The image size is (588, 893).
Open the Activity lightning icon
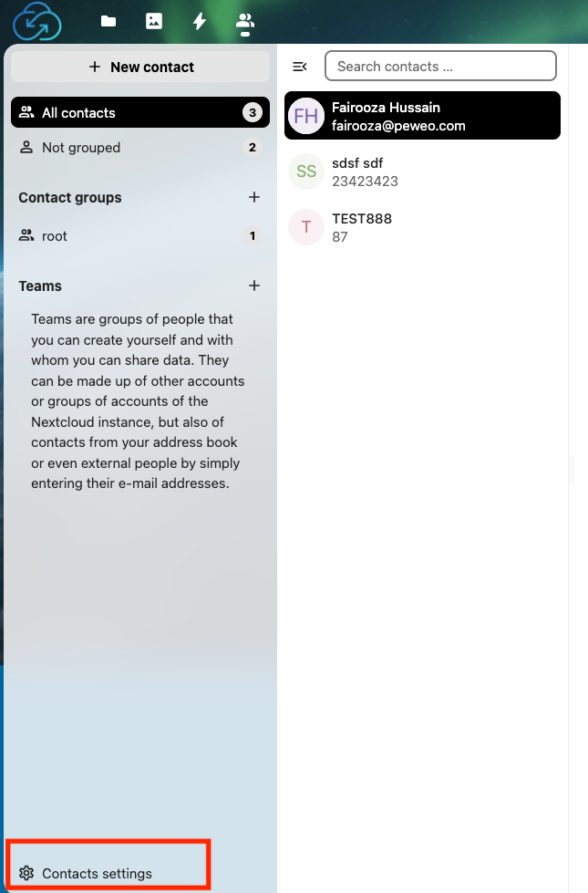click(199, 21)
